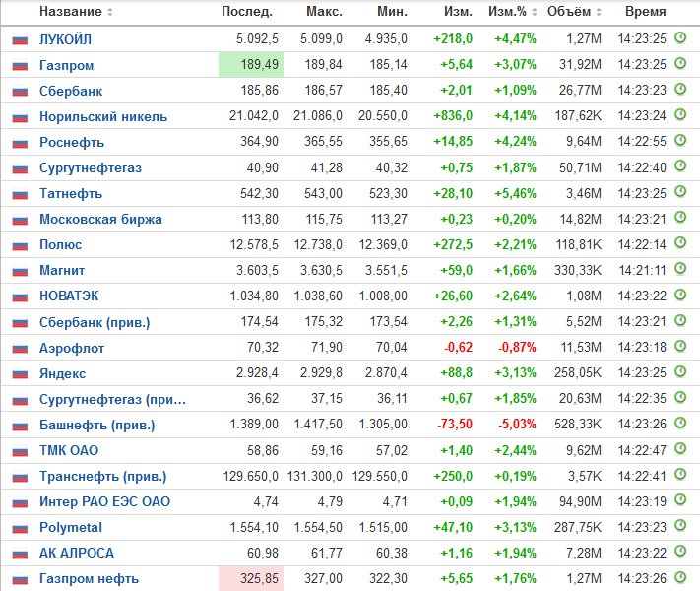Open the Polymetal stock link

coord(71,528)
